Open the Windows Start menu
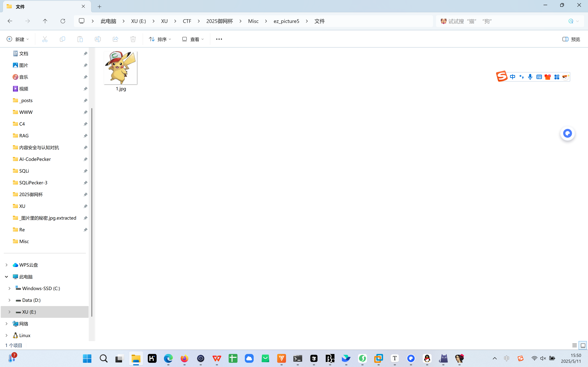The width and height of the screenshot is (588, 367). [x=87, y=359]
